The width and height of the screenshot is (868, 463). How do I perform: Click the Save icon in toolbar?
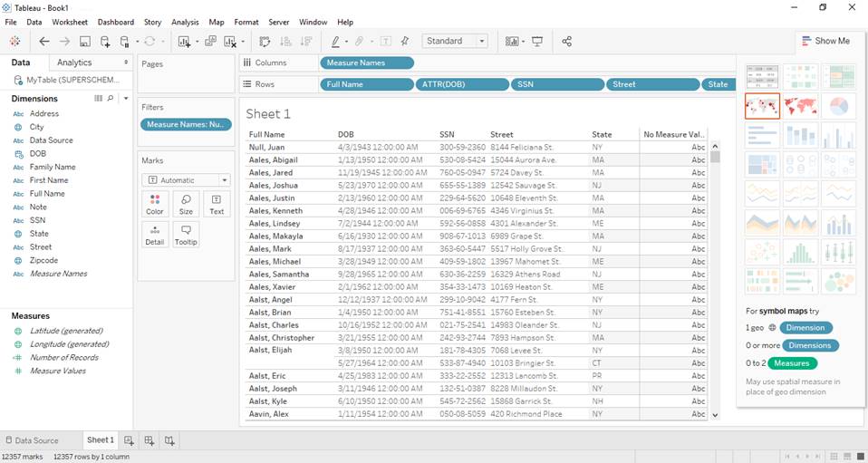click(84, 42)
